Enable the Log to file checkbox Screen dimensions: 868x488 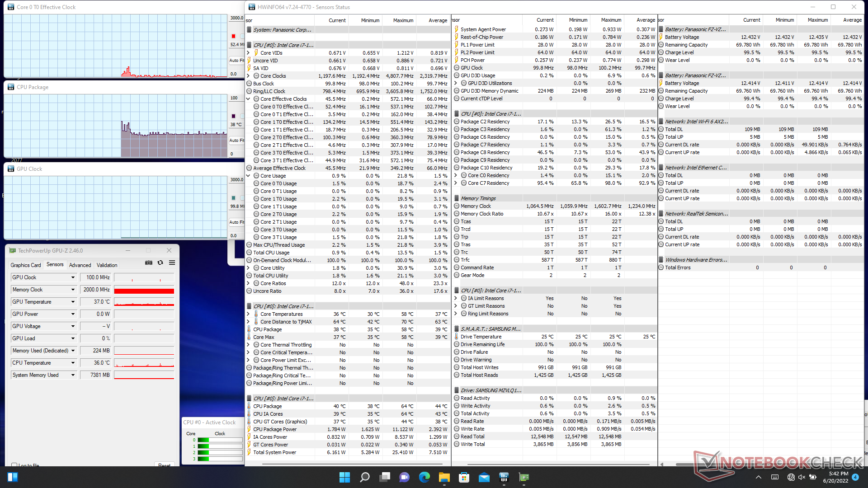tap(14, 465)
